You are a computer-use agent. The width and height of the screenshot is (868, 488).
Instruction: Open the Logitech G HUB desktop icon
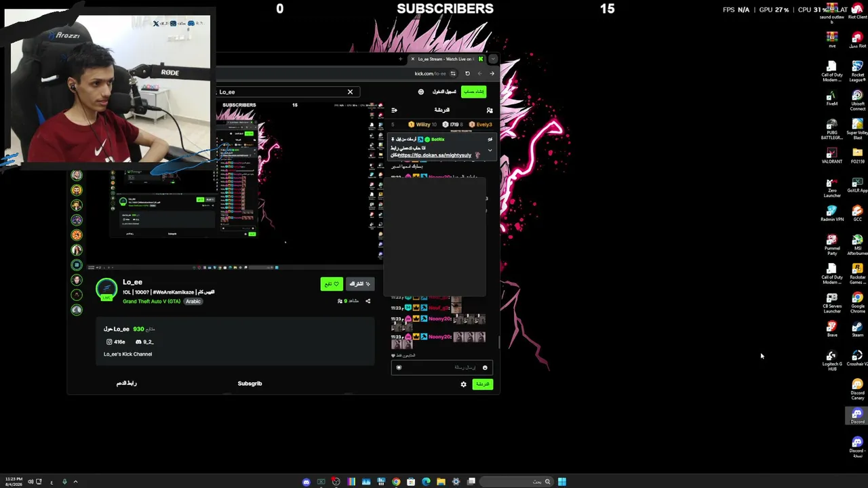pos(832,361)
